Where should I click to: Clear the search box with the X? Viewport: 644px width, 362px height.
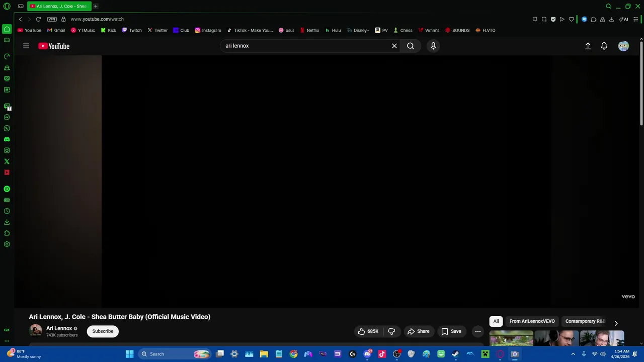pos(394,46)
